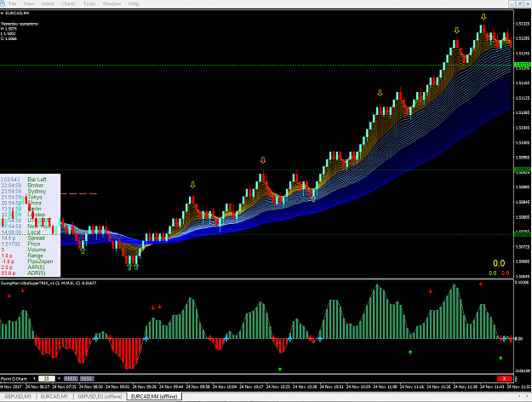Image resolution: width=532 pixels, height=402 pixels.
Task: Click the 'Volume' label in info panel
Action: pyautogui.click(x=37, y=250)
